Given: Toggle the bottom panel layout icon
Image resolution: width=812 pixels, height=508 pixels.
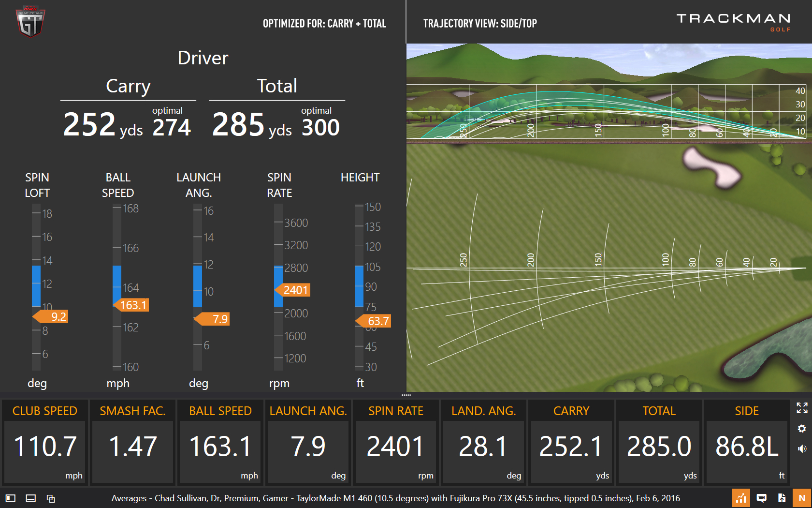Looking at the screenshot, I should 30,498.
